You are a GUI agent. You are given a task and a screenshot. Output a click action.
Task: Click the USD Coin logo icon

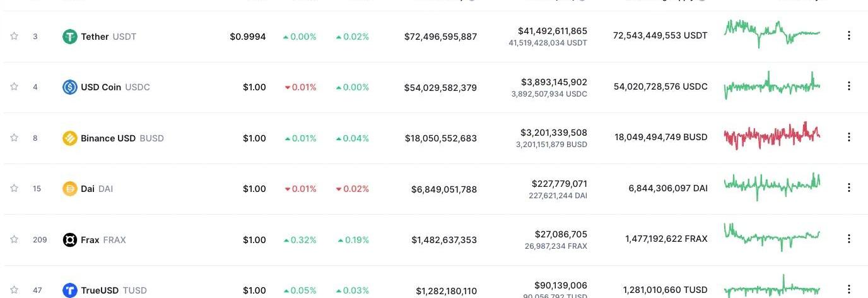pos(69,87)
